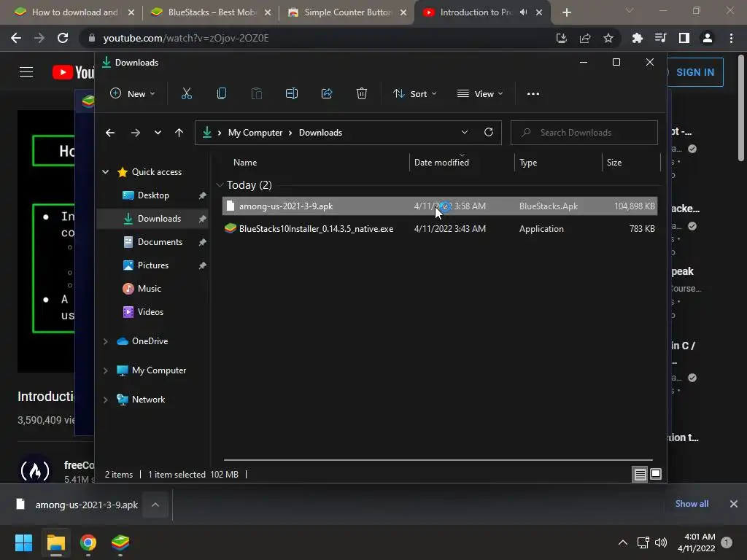This screenshot has height=560, width=747.
Task: Go back in File Explorer navigation
Action: tap(110, 133)
